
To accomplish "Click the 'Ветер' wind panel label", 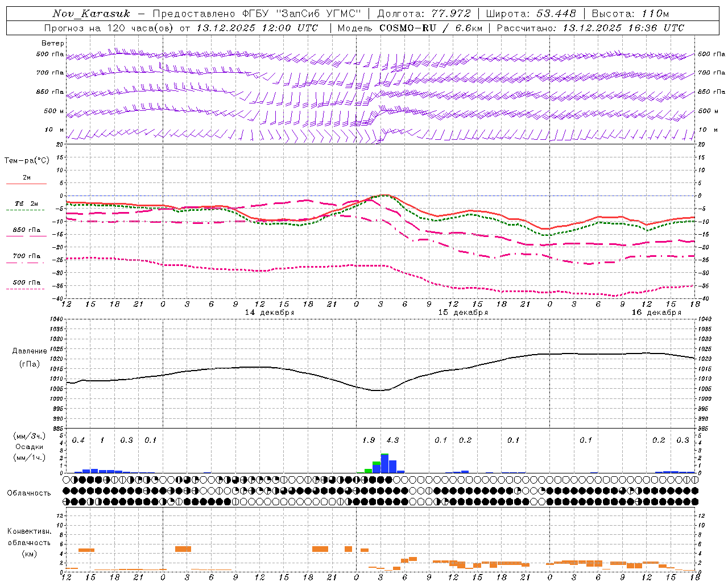I will (x=53, y=43).
